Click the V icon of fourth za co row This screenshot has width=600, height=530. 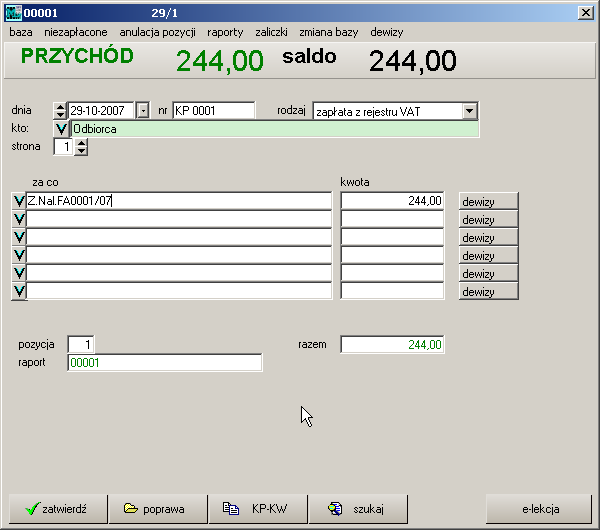[19, 255]
